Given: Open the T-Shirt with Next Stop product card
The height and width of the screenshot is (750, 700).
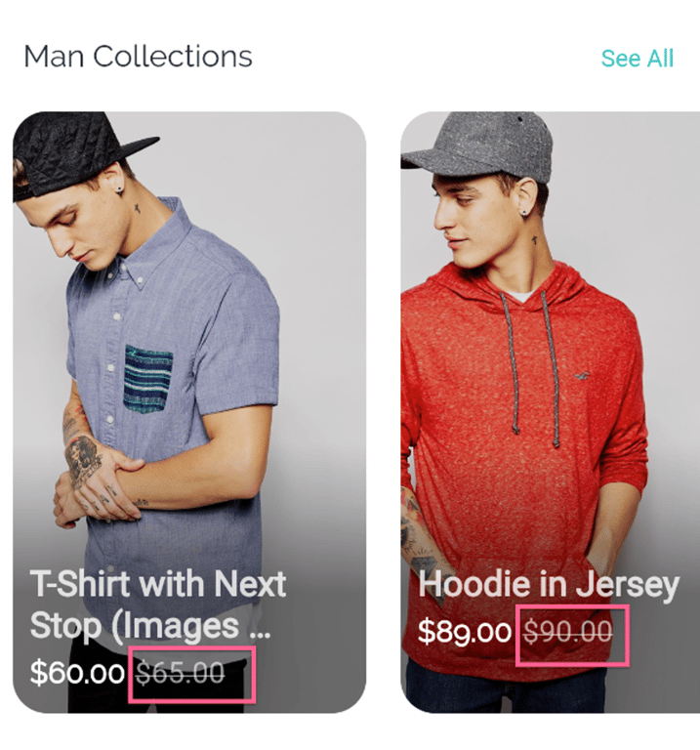Looking at the screenshot, I should (x=189, y=412).
